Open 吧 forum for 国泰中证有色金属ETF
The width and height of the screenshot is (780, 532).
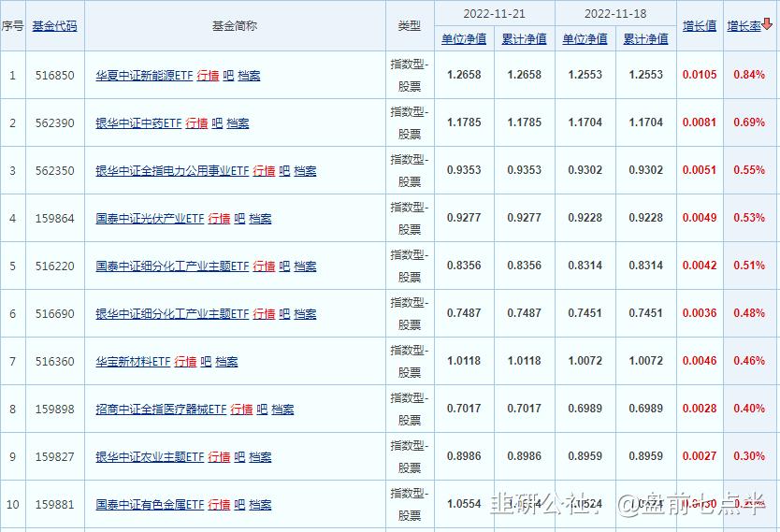(239, 505)
